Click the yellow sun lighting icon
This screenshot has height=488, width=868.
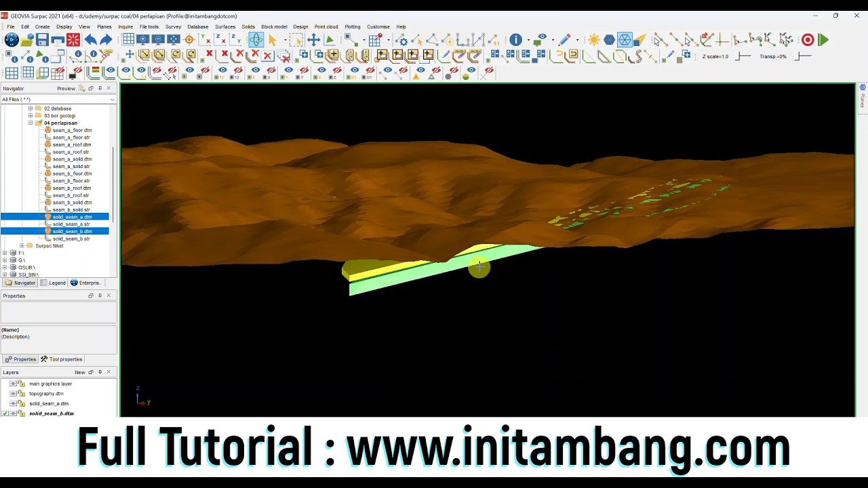click(x=594, y=40)
